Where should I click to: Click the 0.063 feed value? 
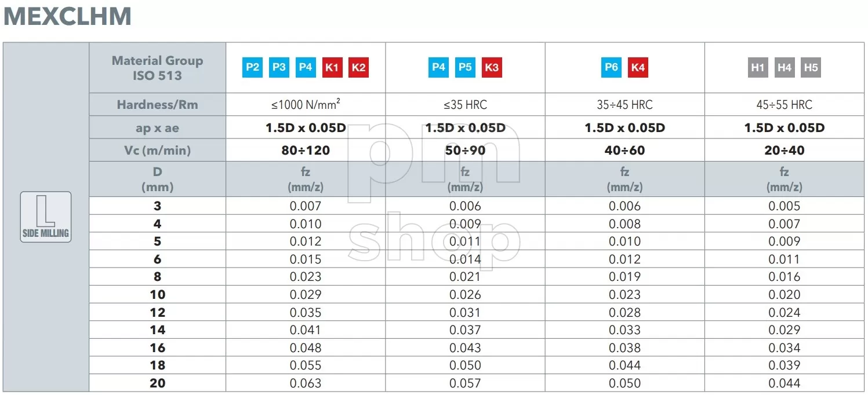(306, 383)
